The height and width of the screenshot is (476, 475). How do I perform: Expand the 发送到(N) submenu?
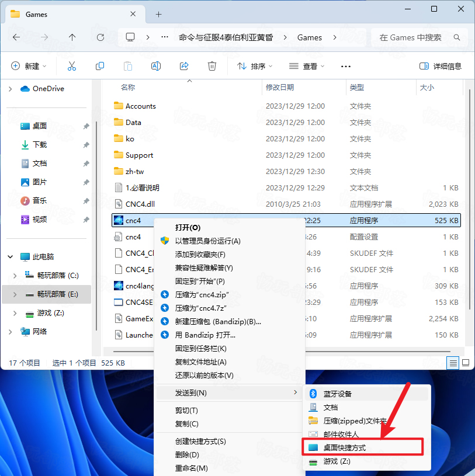click(229, 393)
